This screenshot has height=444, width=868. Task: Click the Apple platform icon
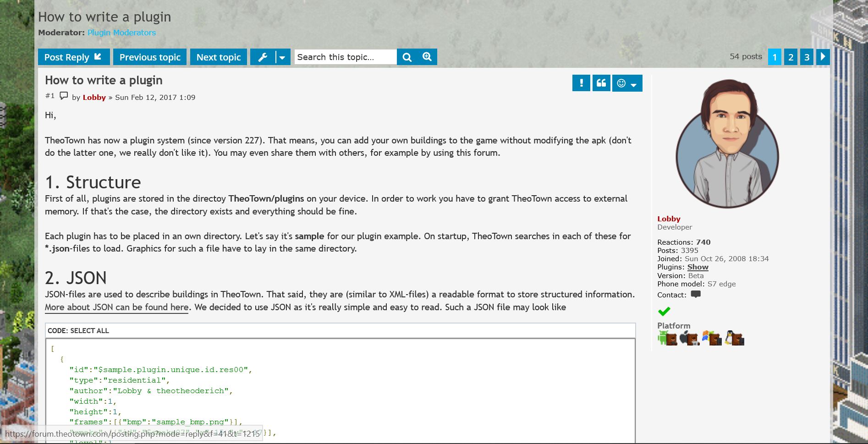click(x=689, y=338)
